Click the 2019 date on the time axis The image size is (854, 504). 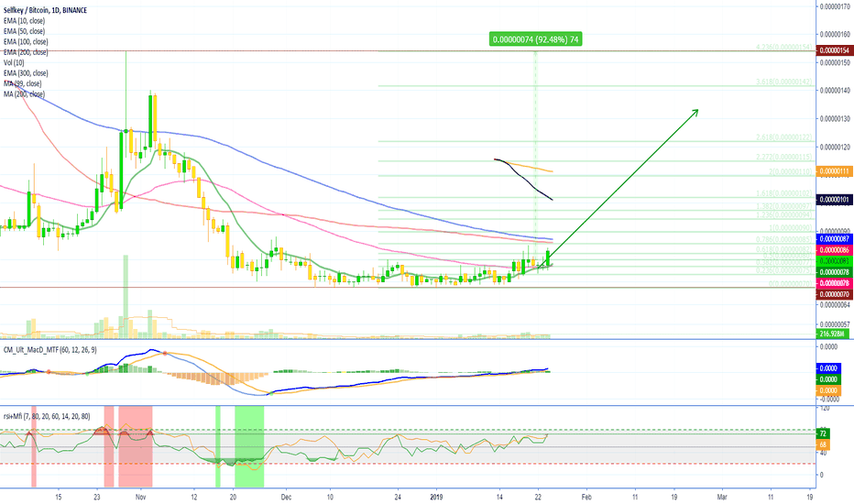[x=436, y=497]
